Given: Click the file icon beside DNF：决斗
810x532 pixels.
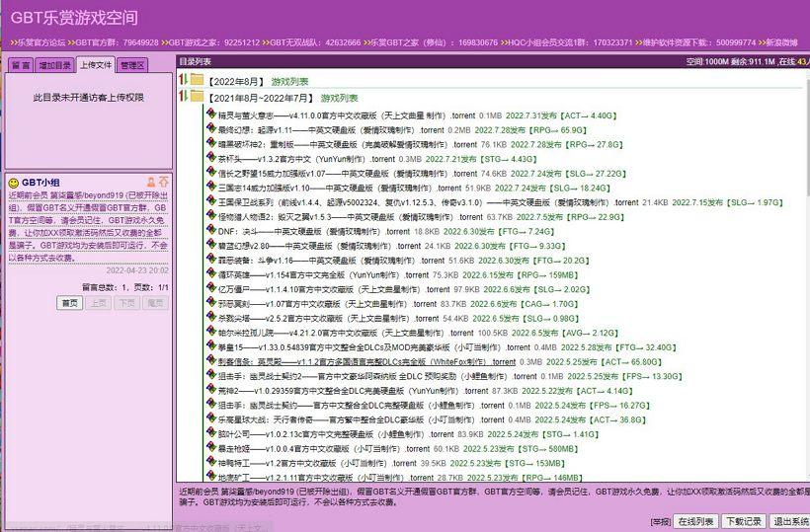Looking at the screenshot, I should tap(210, 229).
